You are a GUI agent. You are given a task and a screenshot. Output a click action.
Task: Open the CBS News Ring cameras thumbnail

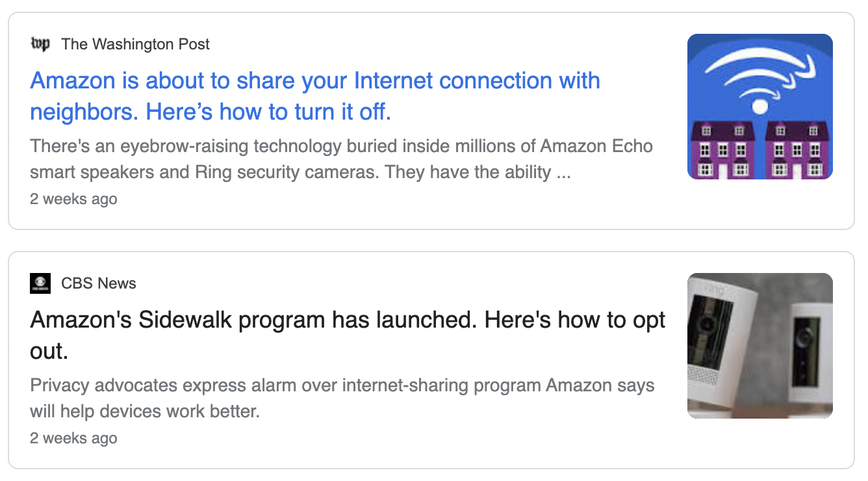pyautogui.click(x=760, y=346)
